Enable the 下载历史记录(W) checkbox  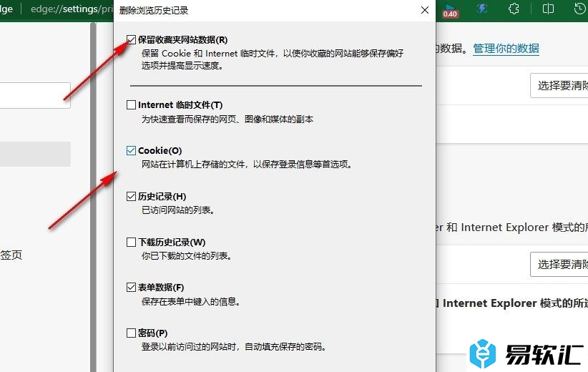[x=131, y=242]
